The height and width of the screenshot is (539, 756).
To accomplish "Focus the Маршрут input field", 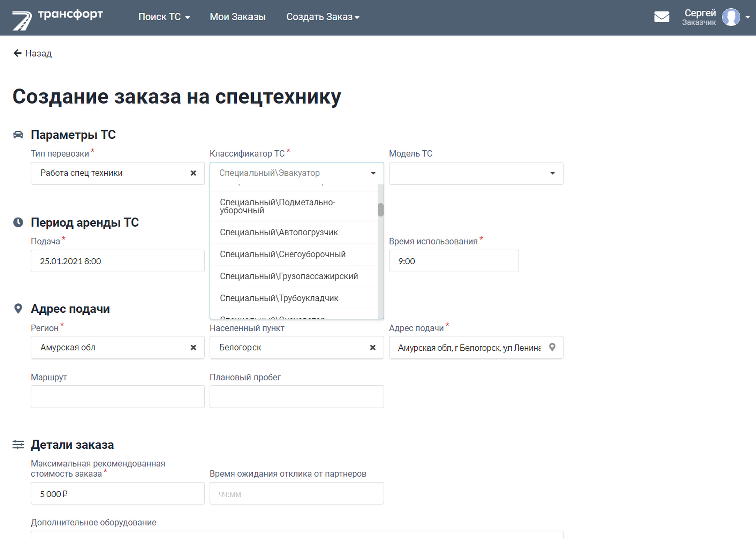I will click(118, 397).
